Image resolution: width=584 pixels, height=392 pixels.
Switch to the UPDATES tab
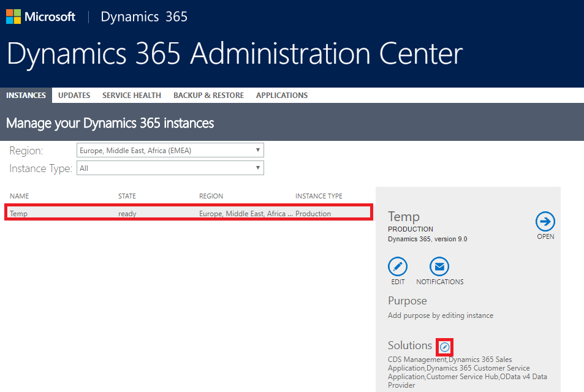coord(74,96)
